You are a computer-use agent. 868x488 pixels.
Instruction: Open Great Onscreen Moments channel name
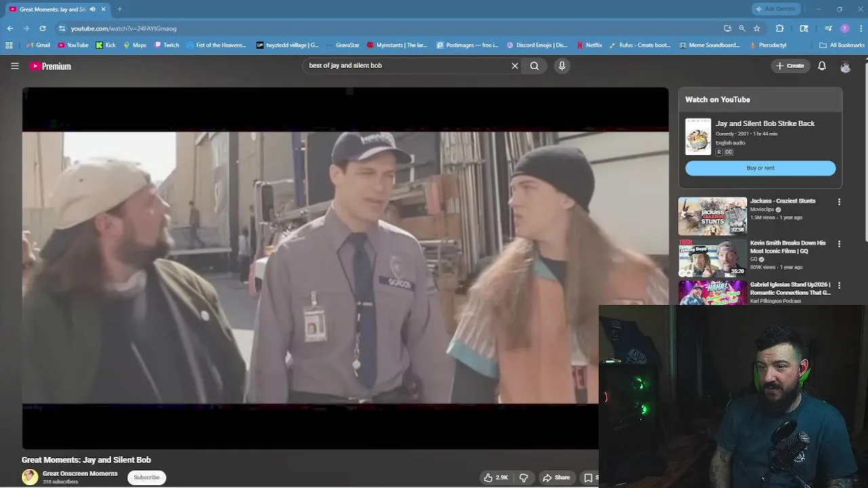pos(80,474)
